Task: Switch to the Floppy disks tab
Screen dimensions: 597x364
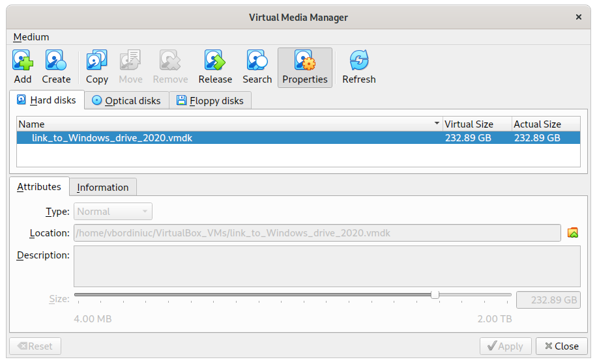Action: click(x=210, y=100)
